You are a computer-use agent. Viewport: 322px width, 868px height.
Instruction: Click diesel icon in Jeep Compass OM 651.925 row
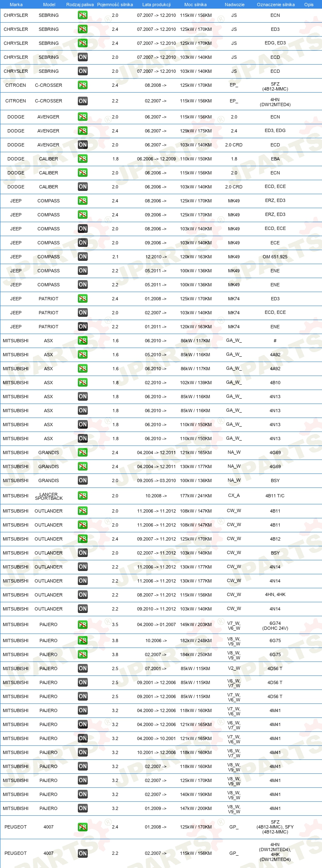(83, 257)
